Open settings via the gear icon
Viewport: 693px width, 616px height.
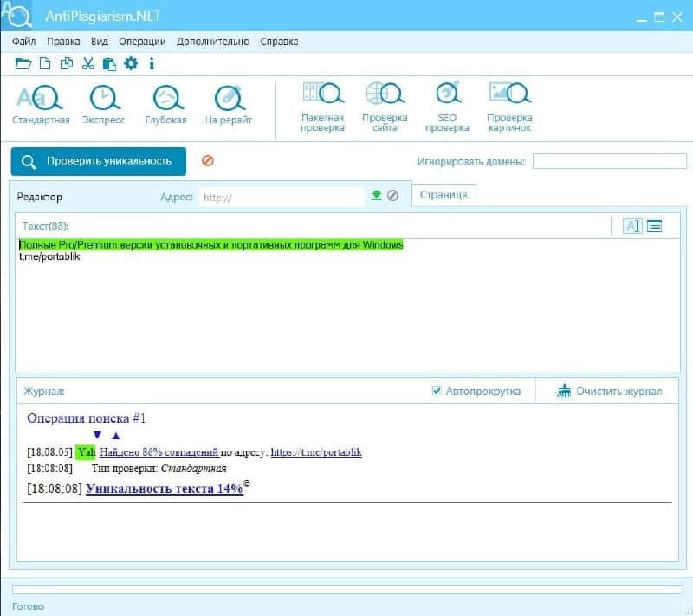click(x=131, y=63)
